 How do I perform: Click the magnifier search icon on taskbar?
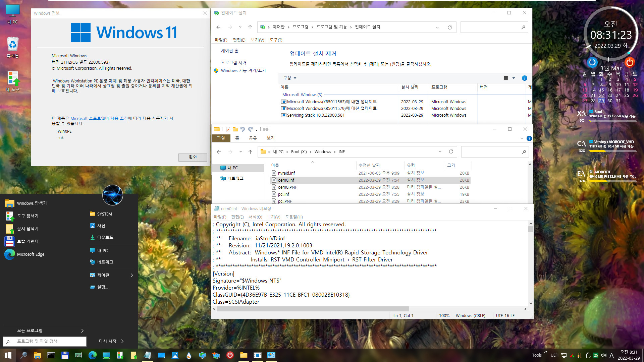(24, 355)
